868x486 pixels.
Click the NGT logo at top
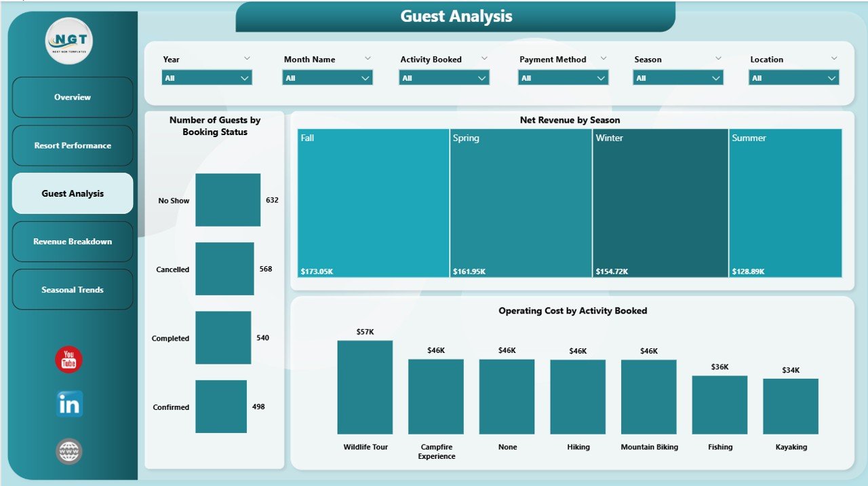(69, 41)
